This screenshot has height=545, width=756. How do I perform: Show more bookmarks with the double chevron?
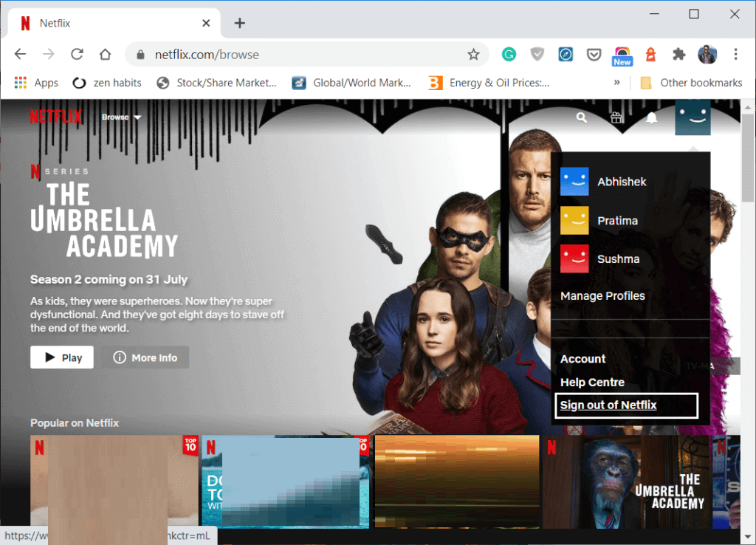point(616,83)
